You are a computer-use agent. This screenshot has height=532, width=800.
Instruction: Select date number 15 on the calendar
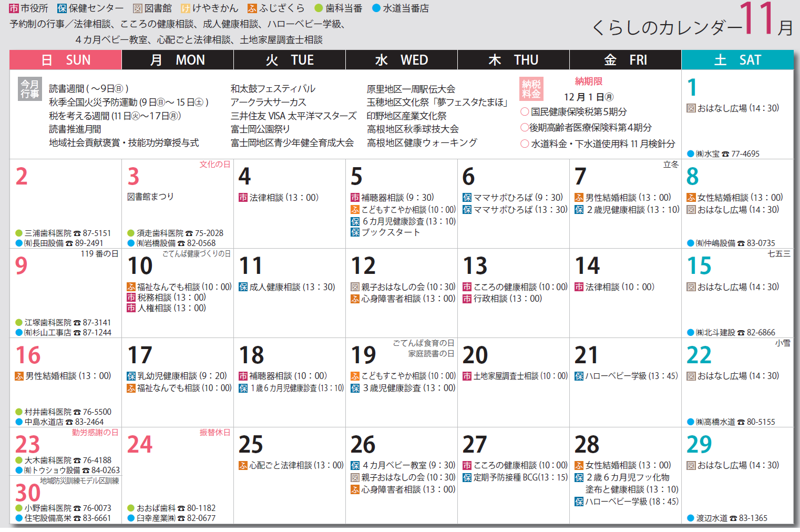(x=699, y=266)
